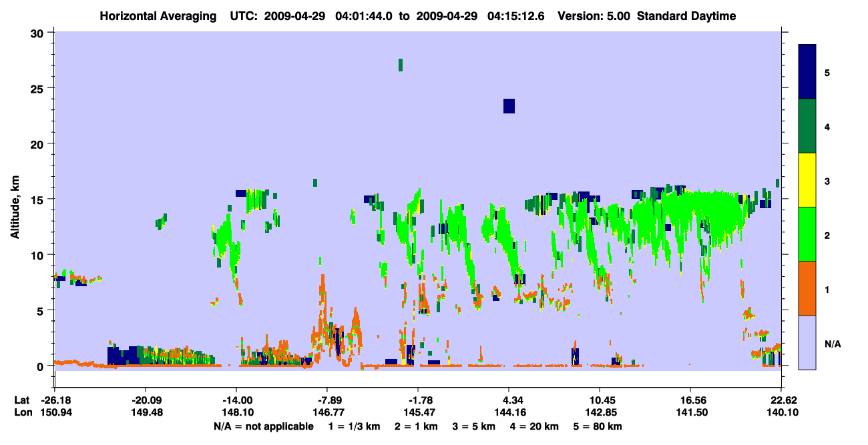Click the orange colorbar segment labeled 1
This screenshot has height=445, width=868.
pos(807,288)
